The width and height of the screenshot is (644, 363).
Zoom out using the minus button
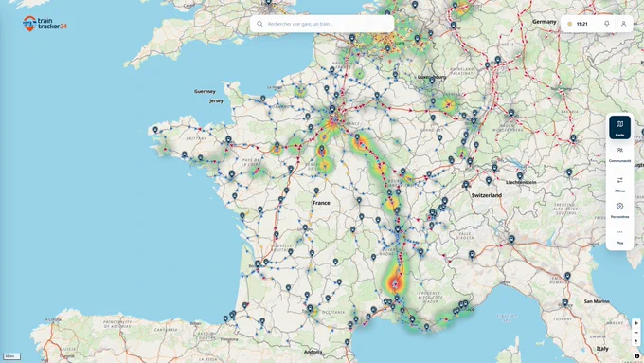[x=635, y=332]
